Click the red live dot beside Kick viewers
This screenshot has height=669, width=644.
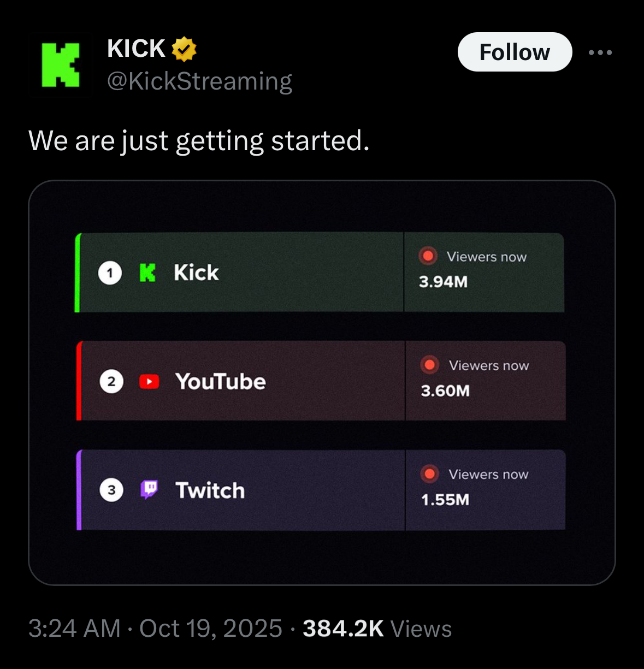tap(428, 256)
